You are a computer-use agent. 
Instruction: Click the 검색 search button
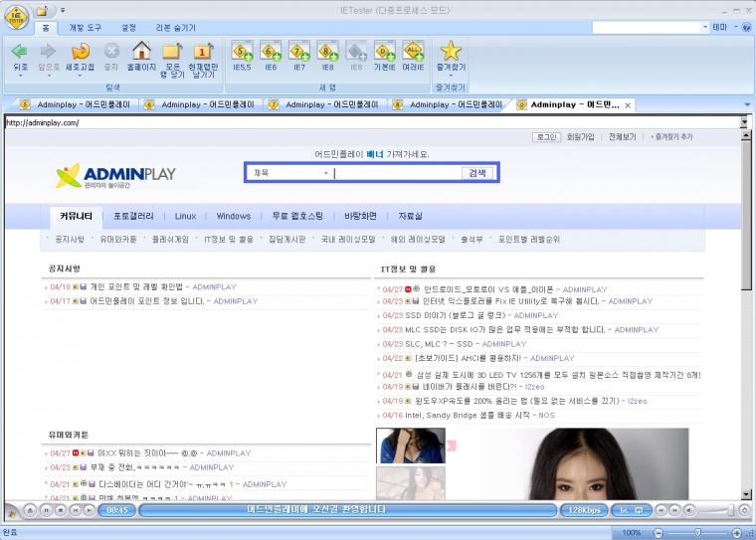pos(476,173)
